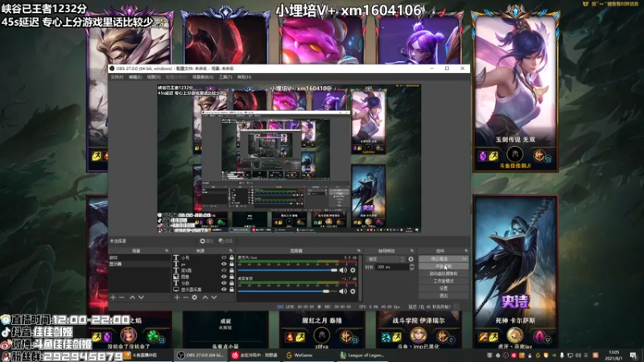Move selected source up with arrow icon

pos(205,297)
